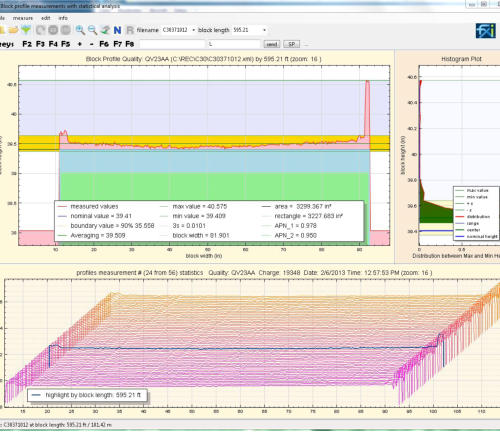Click the status bar block length text
The height and width of the screenshot is (432, 500).
coord(57,425)
